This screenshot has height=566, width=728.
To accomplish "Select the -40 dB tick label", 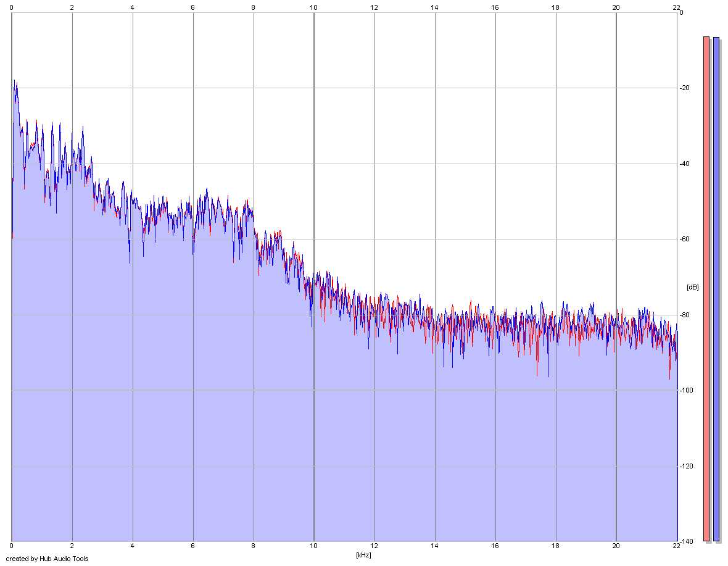I will pos(684,164).
